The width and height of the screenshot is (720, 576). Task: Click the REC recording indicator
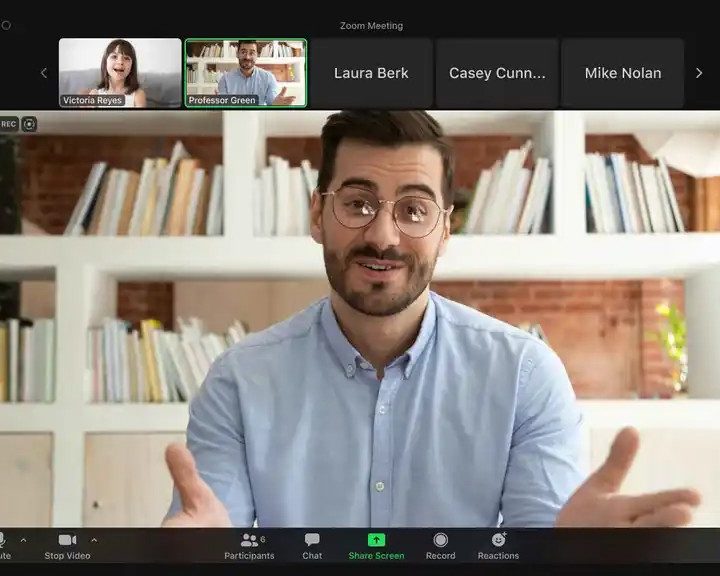point(8,124)
